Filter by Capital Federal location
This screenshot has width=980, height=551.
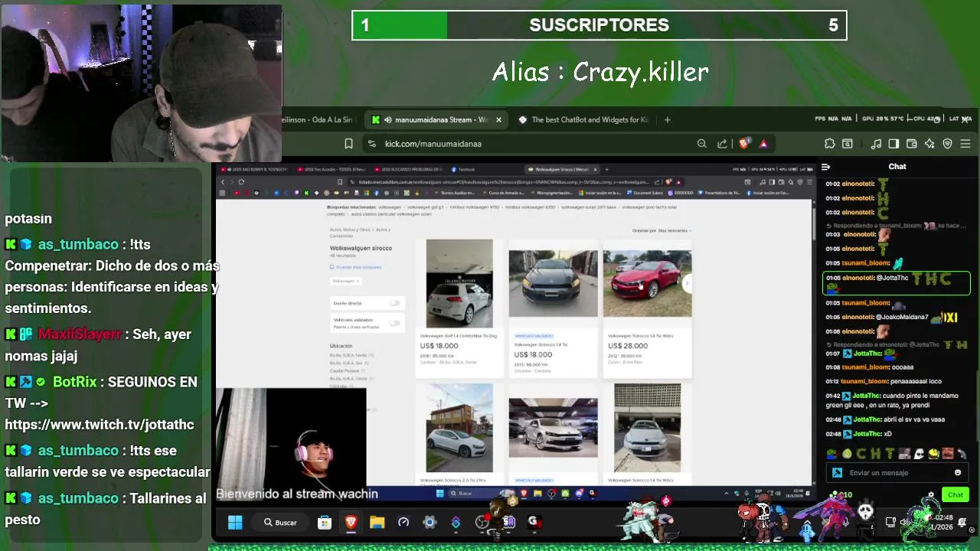coord(345,370)
